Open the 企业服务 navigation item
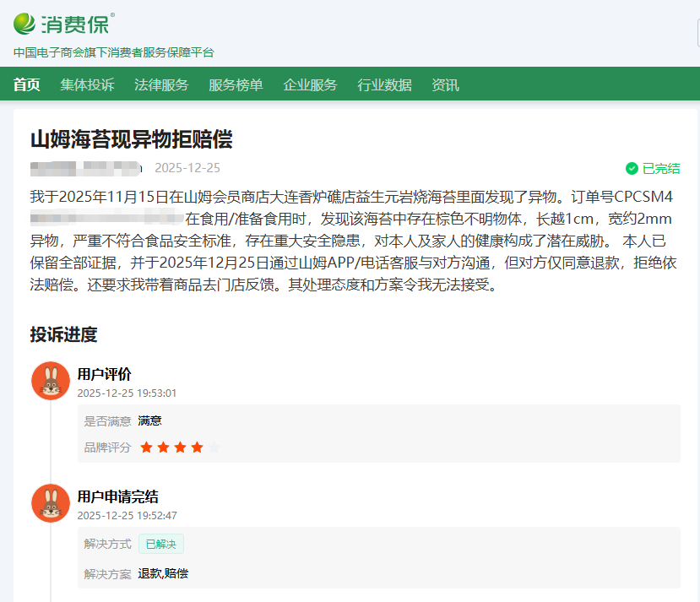The width and height of the screenshot is (700, 602). 310,84
